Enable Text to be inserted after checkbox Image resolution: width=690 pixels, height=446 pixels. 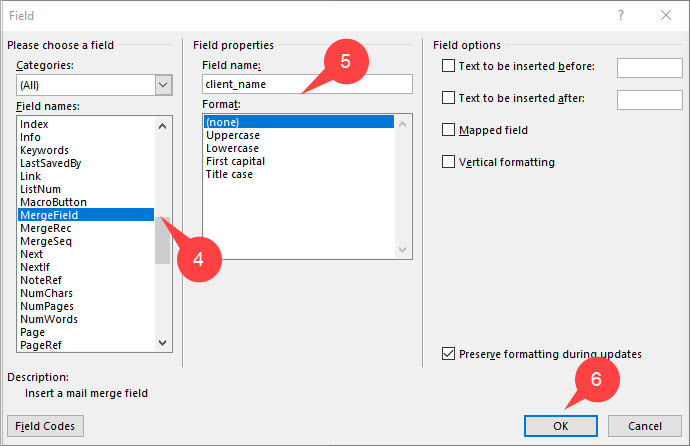[x=448, y=97]
